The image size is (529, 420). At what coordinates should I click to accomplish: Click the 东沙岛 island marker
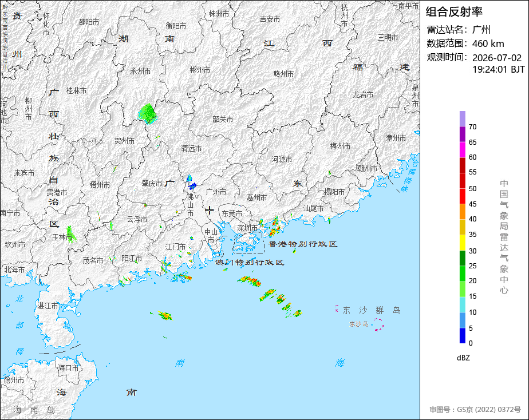(x=378, y=324)
